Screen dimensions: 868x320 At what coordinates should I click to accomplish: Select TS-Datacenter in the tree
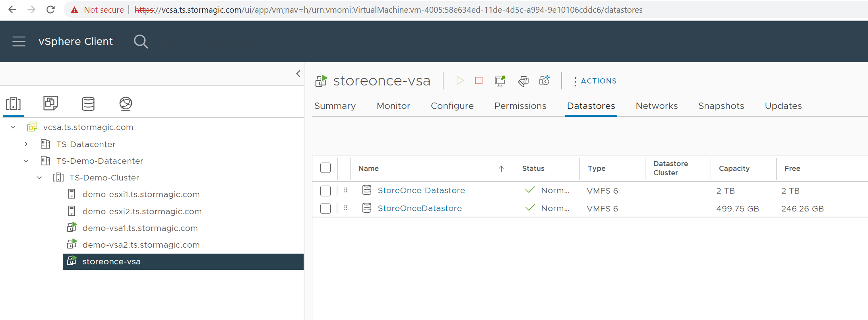tap(86, 144)
